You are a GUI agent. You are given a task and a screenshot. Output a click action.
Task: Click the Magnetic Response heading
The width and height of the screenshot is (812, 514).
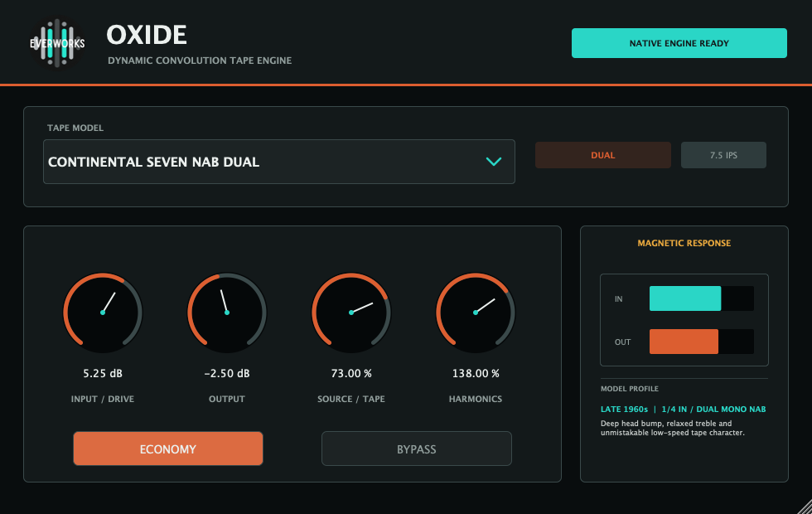[x=684, y=243]
